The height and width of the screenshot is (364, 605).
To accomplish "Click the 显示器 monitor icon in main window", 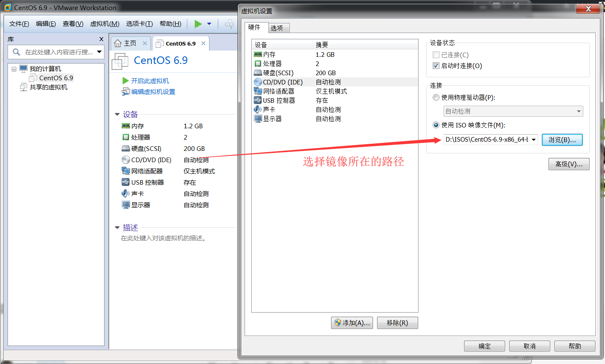I will pos(126,204).
